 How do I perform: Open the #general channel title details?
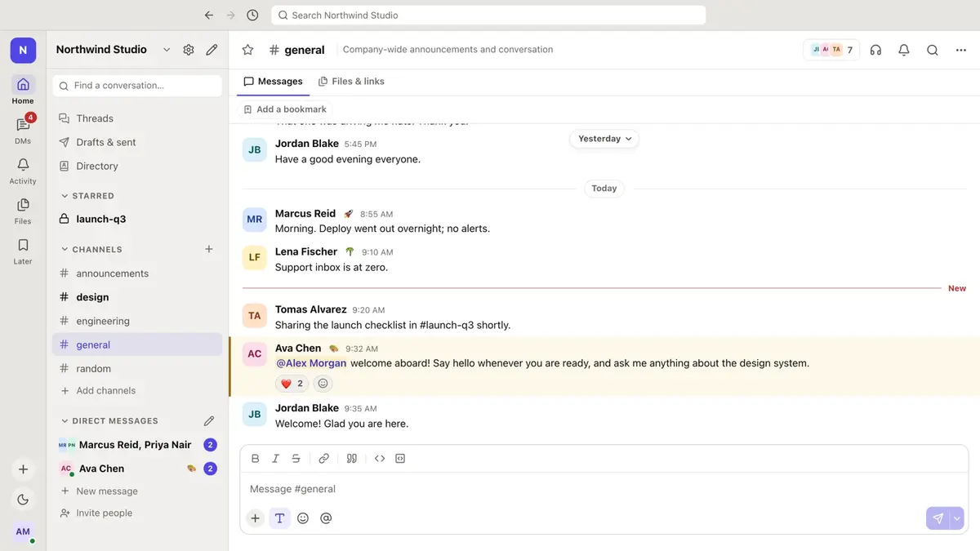click(x=296, y=50)
